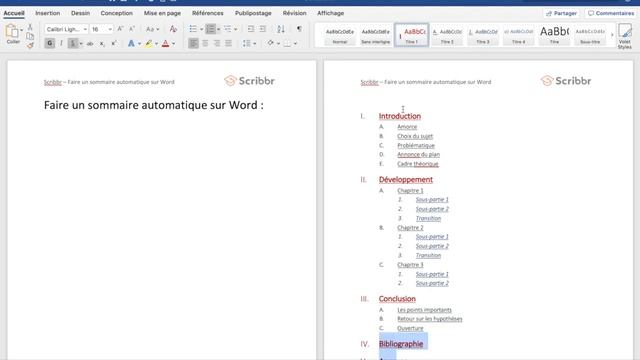
Task: Toggle subscript formatting
Action: [102, 43]
